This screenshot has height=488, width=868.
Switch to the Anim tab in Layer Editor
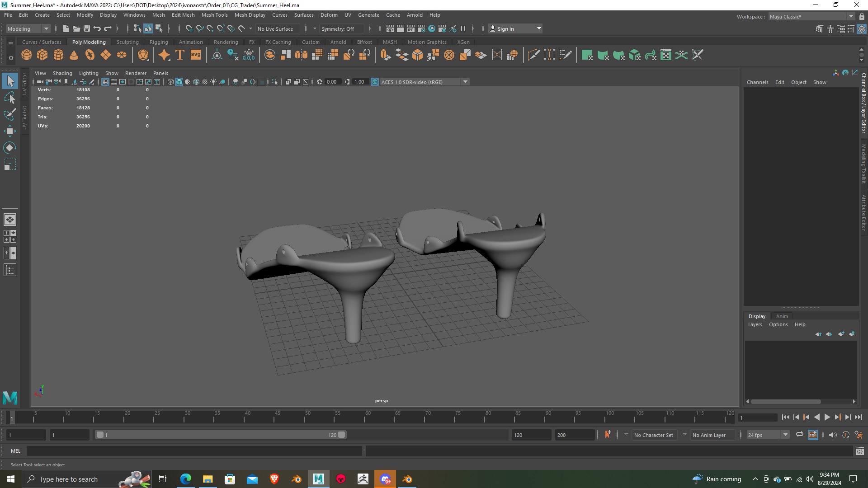[782, 316]
